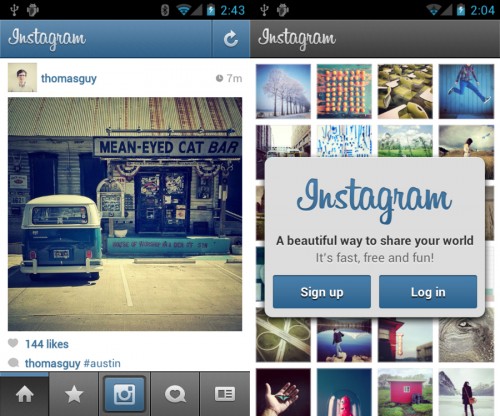Screen dimensions: 500x416
Task: Tap the comment bubble icon
Action: (x=13, y=362)
